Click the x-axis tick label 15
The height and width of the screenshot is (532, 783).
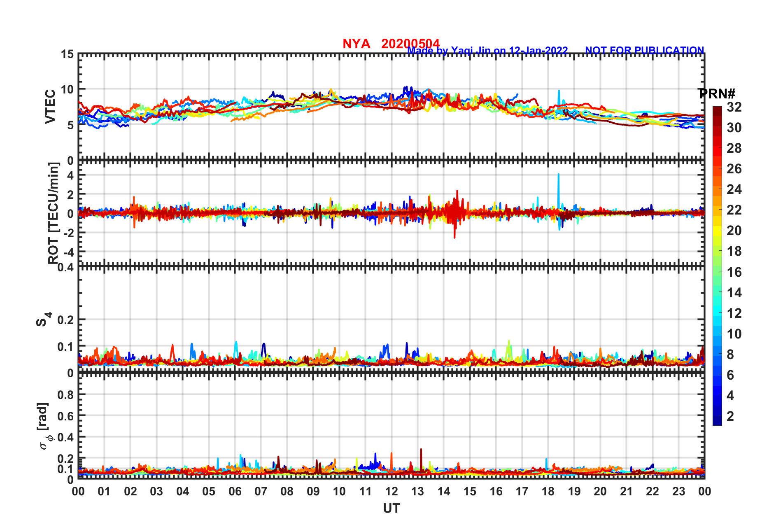pyautogui.click(x=470, y=491)
